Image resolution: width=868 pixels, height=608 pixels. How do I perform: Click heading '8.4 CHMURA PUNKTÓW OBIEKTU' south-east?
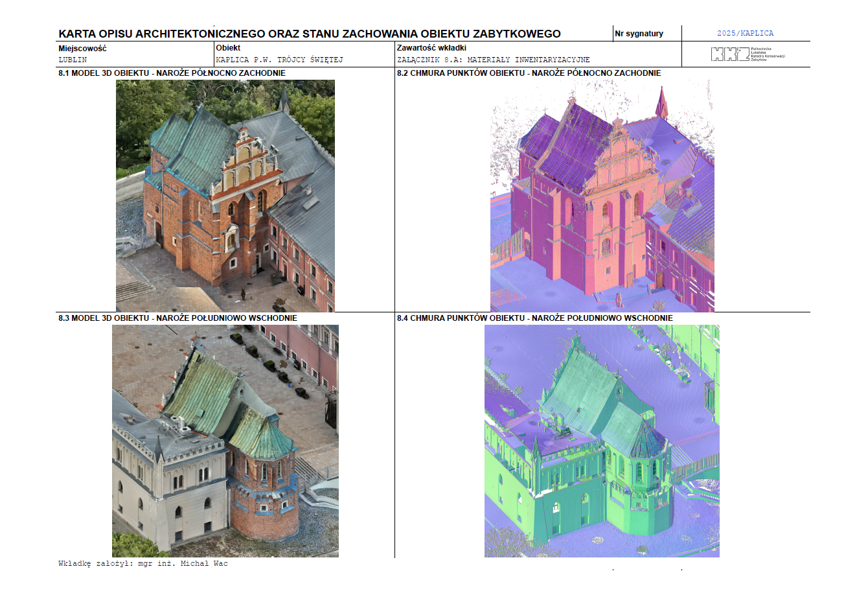click(x=534, y=318)
